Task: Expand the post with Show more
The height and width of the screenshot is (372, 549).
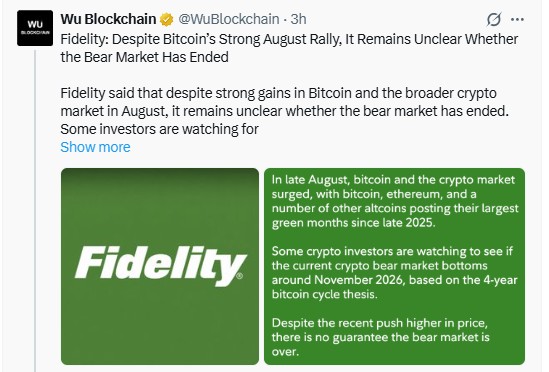Action: point(95,147)
